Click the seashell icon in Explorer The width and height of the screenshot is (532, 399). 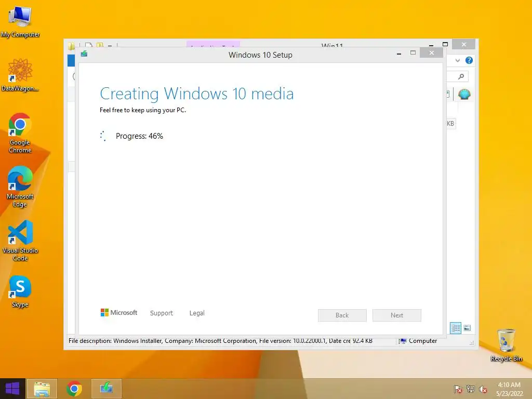pos(464,94)
